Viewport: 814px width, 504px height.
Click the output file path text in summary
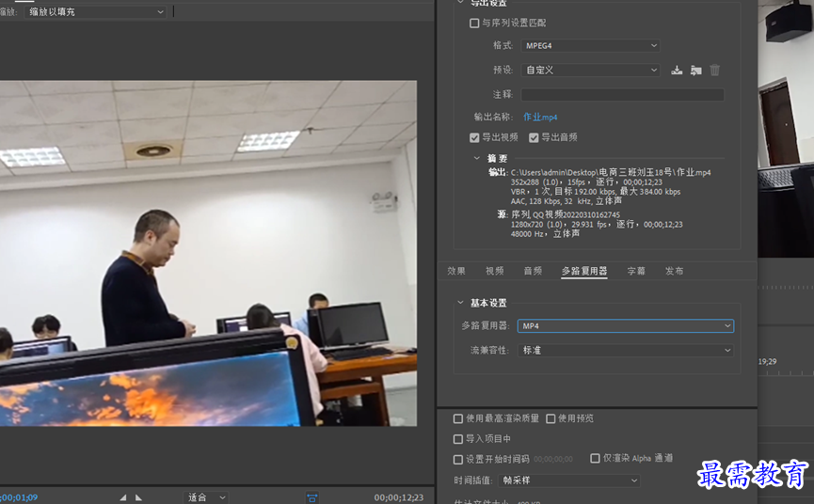tap(611, 172)
